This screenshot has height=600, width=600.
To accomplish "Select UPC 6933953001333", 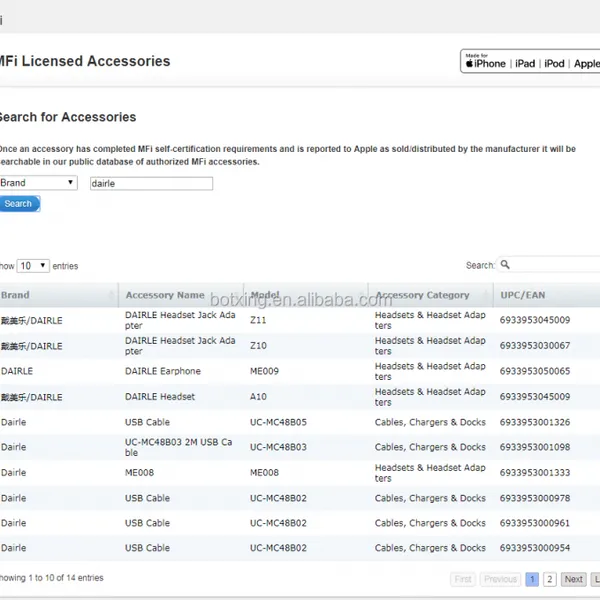I will [x=535, y=473].
